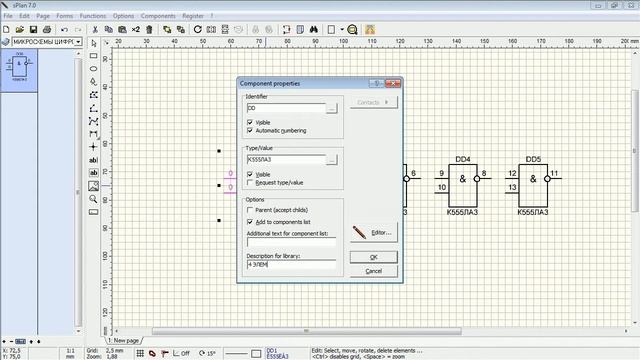Click the Type/Value text field
Screen dimensions: 640x360
[x=286, y=160]
